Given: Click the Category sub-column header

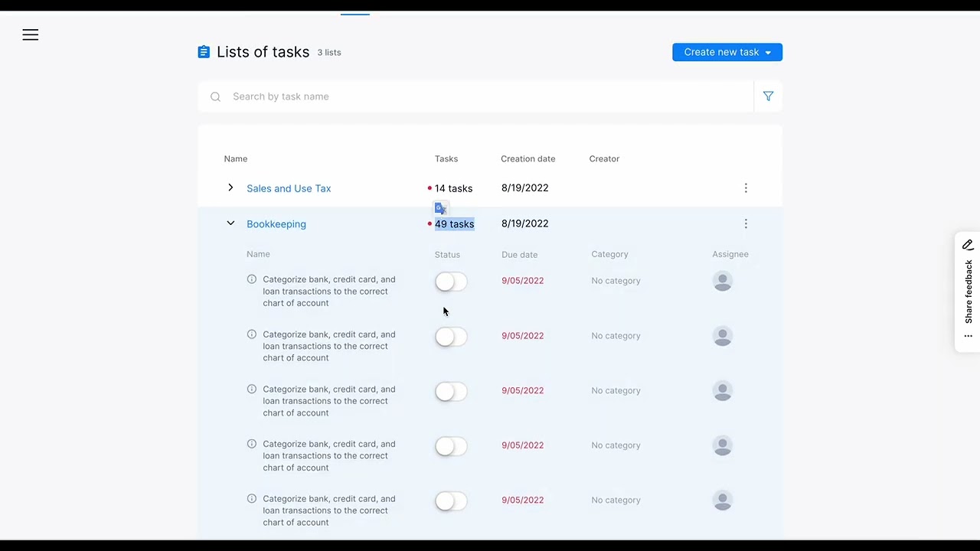Looking at the screenshot, I should 609,254.
